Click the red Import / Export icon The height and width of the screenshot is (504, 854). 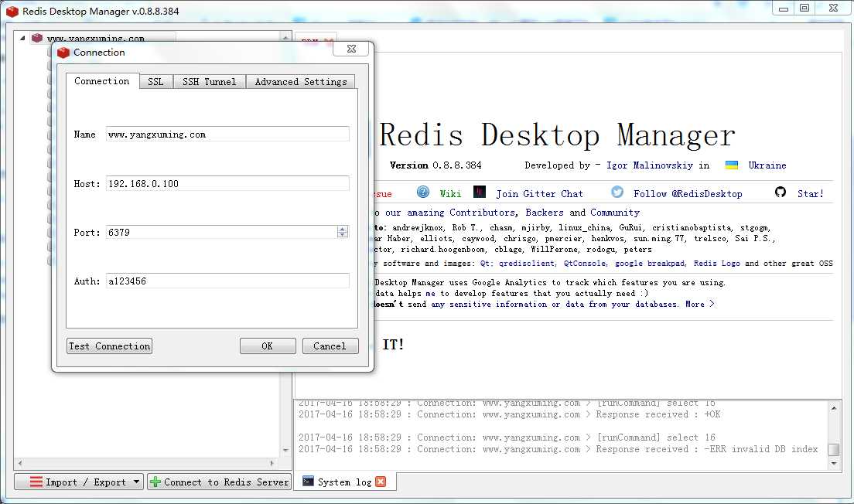point(36,482)
